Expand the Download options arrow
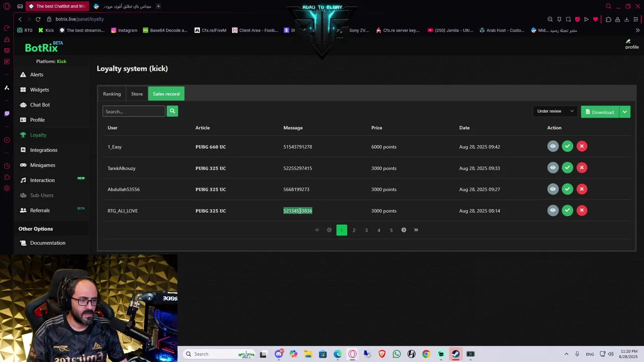644x362 pixels. [x=624, y=112]
